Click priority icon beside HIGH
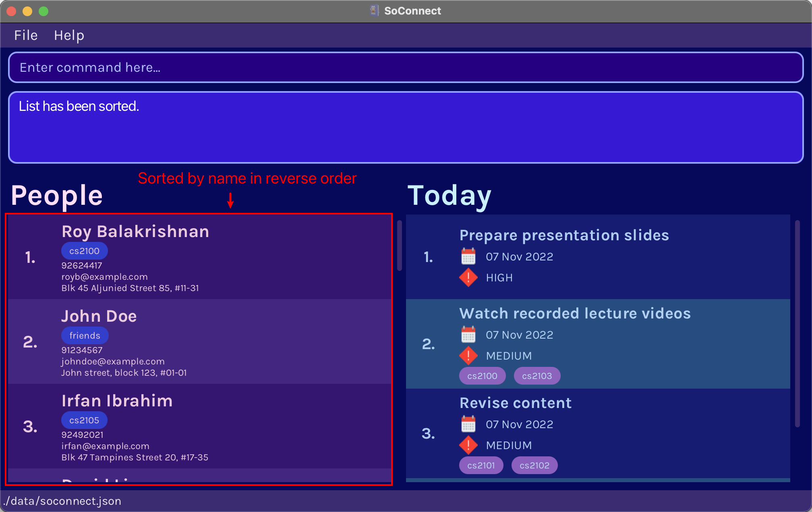812x512 pixels. (468, 277)
